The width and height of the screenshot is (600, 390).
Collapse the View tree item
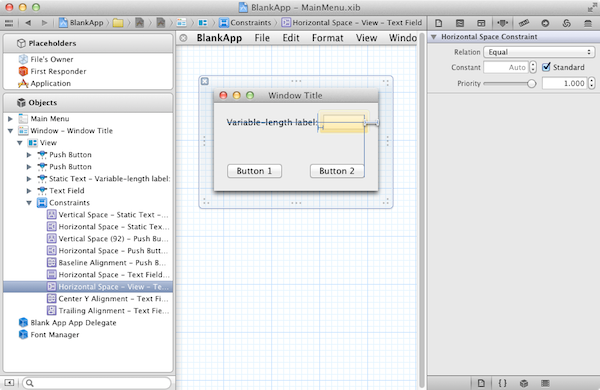tap(20, 143)
